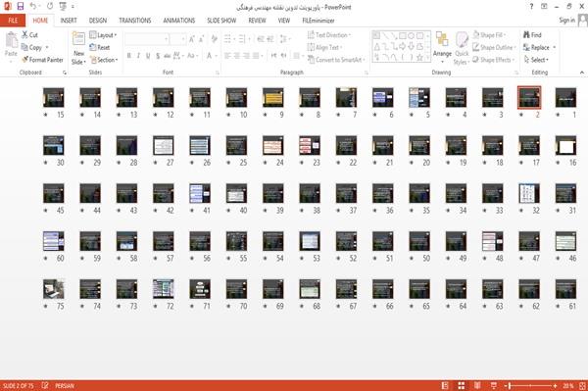Viewport: 588px width, 391px height.
Task: Open the Select dropdown in Editing
Action: coord(536,60)
